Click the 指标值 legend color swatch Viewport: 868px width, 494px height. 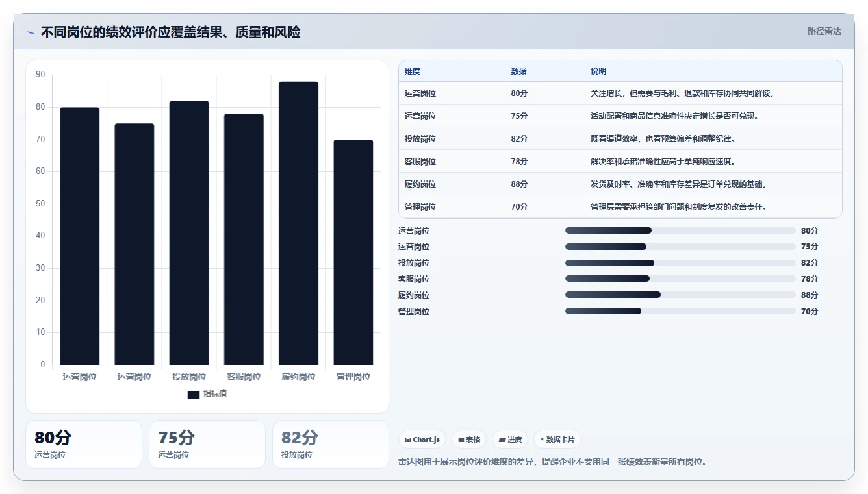(x=194, y=394)
